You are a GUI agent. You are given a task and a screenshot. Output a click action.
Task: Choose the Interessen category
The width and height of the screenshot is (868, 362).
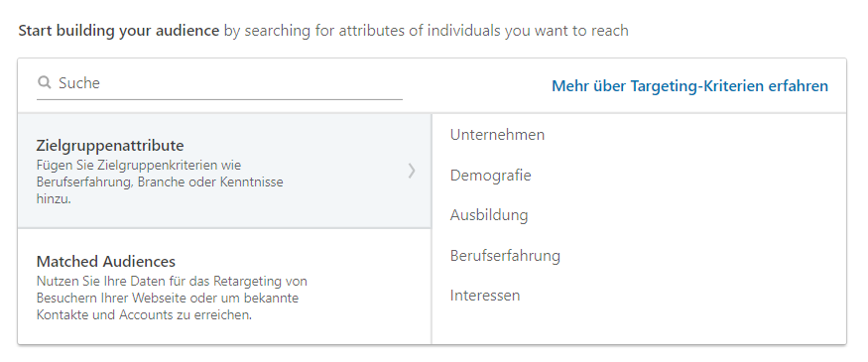(x=485, y=295)
